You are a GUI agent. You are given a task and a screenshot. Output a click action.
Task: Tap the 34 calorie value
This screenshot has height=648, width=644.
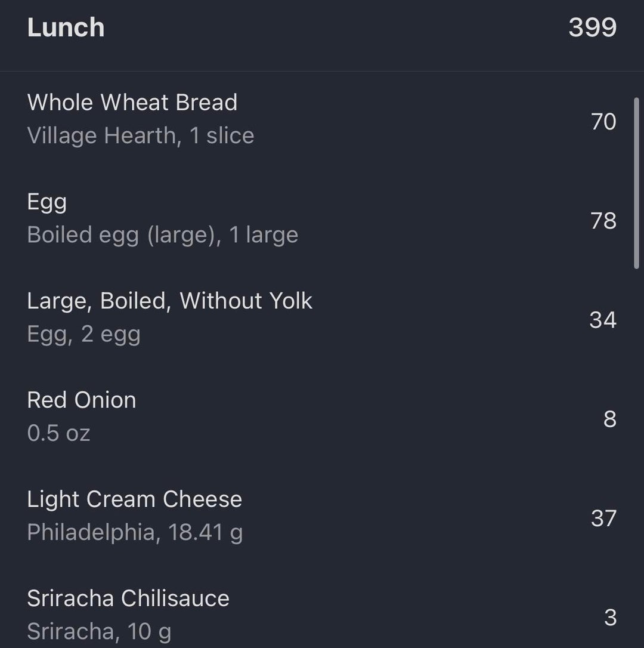(x=602, y=320)
